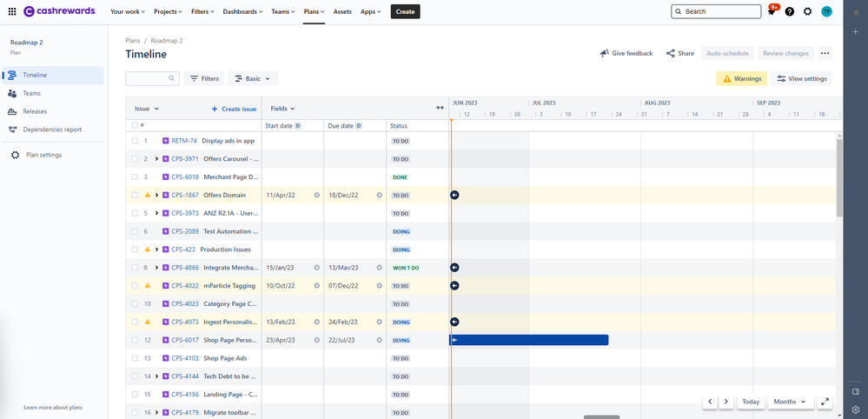868x419 pixels.
Task: Navigate timeline to next period
Action: 726,402
